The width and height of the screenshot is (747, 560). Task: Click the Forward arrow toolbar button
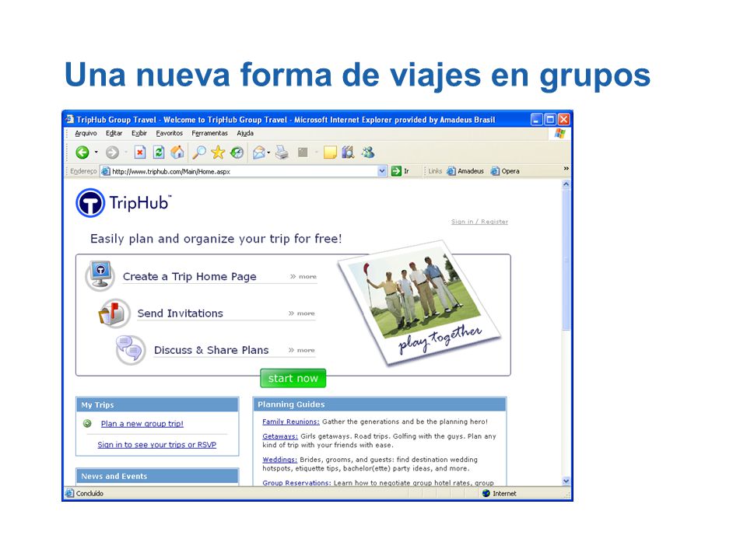pyautogui.click(x=112, y=152)
